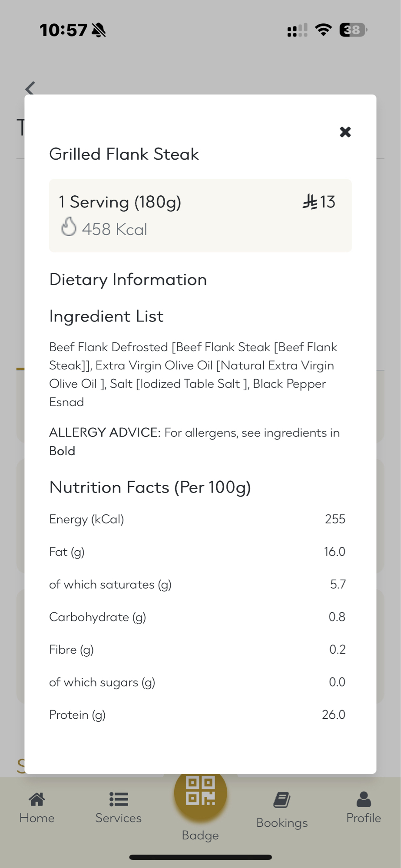Select the 1 Serving (180g) text
Screen dimensions: 401x868
coord(120,202)
